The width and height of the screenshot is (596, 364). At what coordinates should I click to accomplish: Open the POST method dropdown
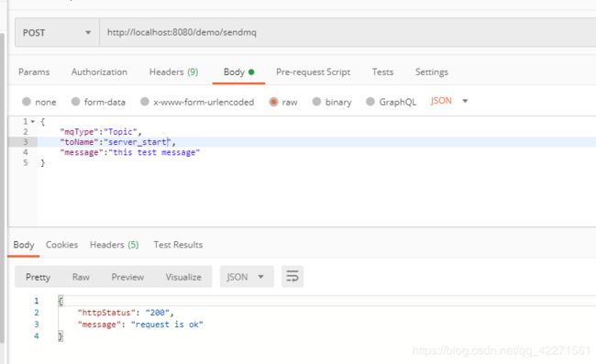[57, 33]
